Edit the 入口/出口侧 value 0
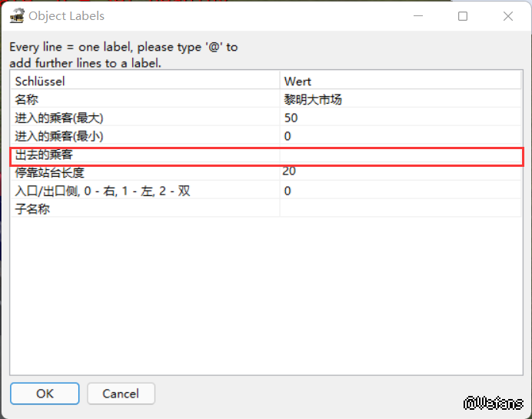 tap(401, 191)
